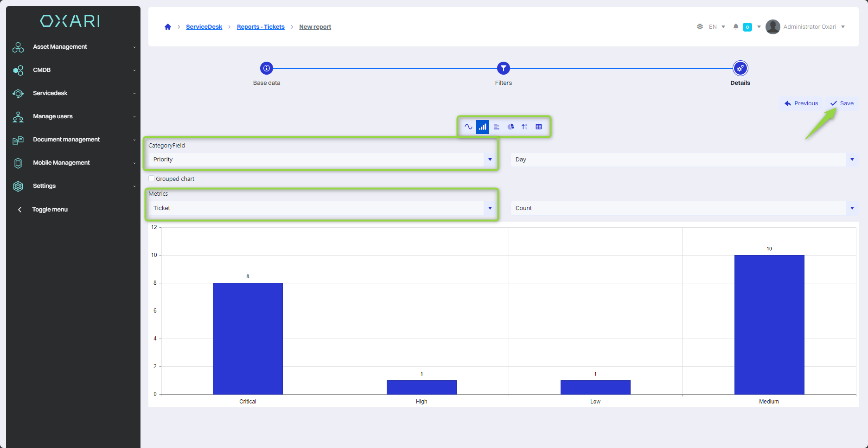
Task: Open the Reports - Tickets breadcrumb link
Action: point(261,27)
